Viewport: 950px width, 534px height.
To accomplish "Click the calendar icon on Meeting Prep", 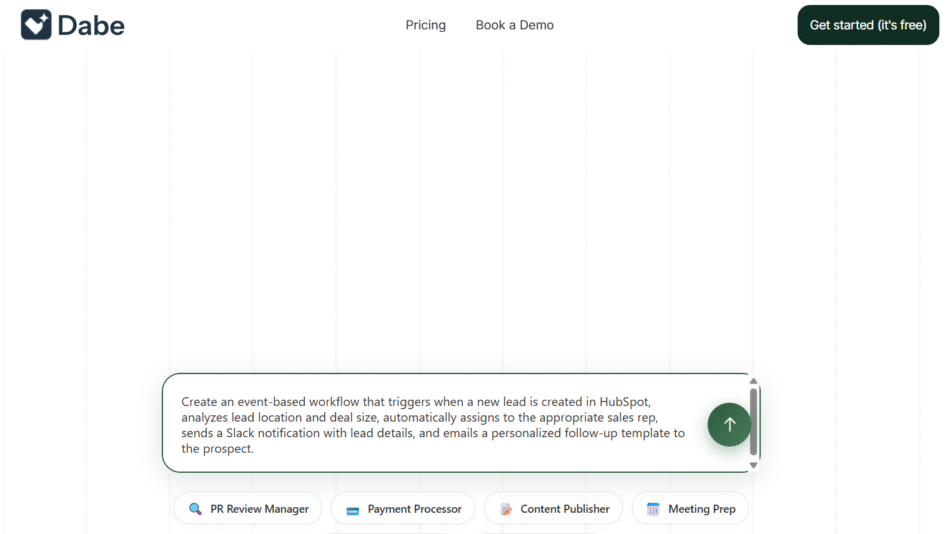I will pos(653,509).
